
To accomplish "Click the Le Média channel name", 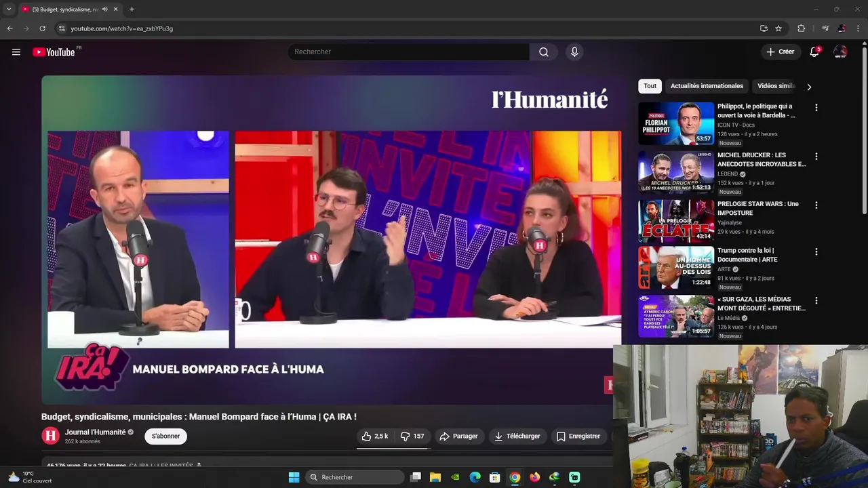I will [x=729, y=318].
